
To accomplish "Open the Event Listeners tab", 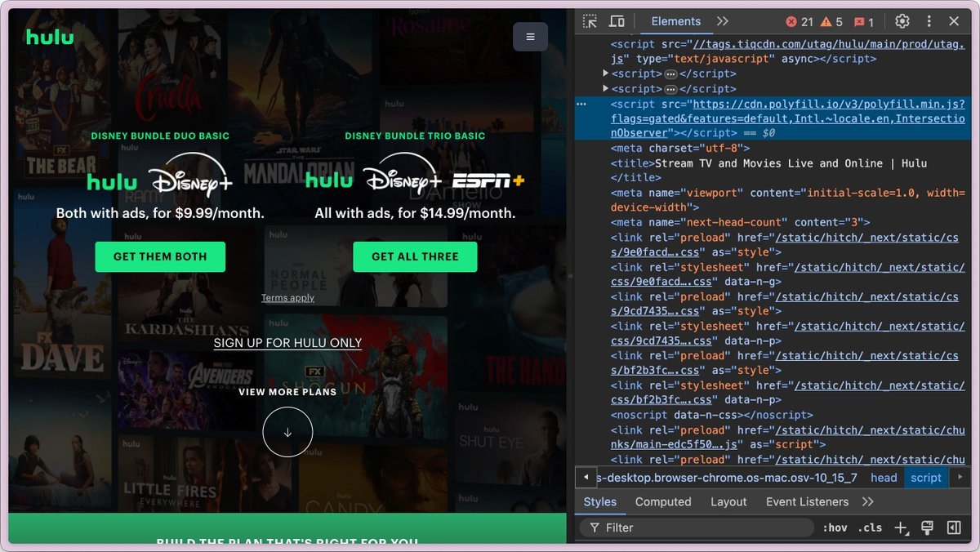I will 807,502.
